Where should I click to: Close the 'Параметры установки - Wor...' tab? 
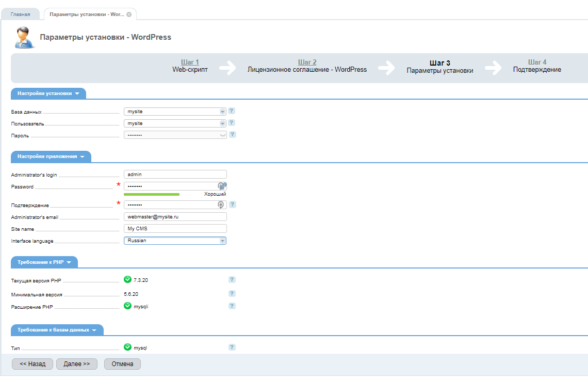coord(129,14)
